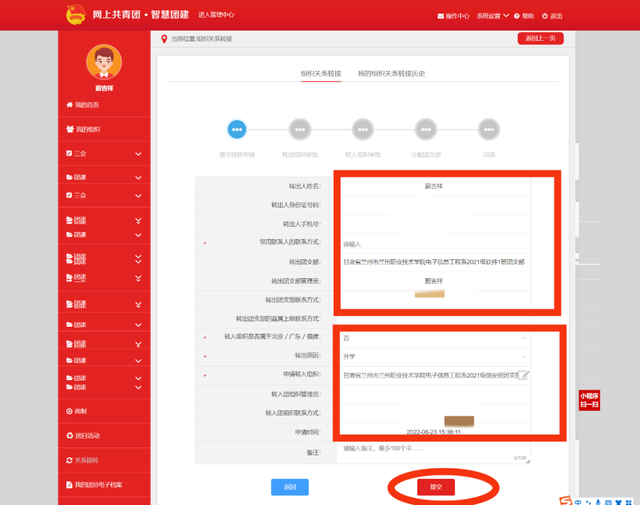This screenshot has height=505, width=640.
Task: Click the blue 返回 button
Action: coord(290,487)
